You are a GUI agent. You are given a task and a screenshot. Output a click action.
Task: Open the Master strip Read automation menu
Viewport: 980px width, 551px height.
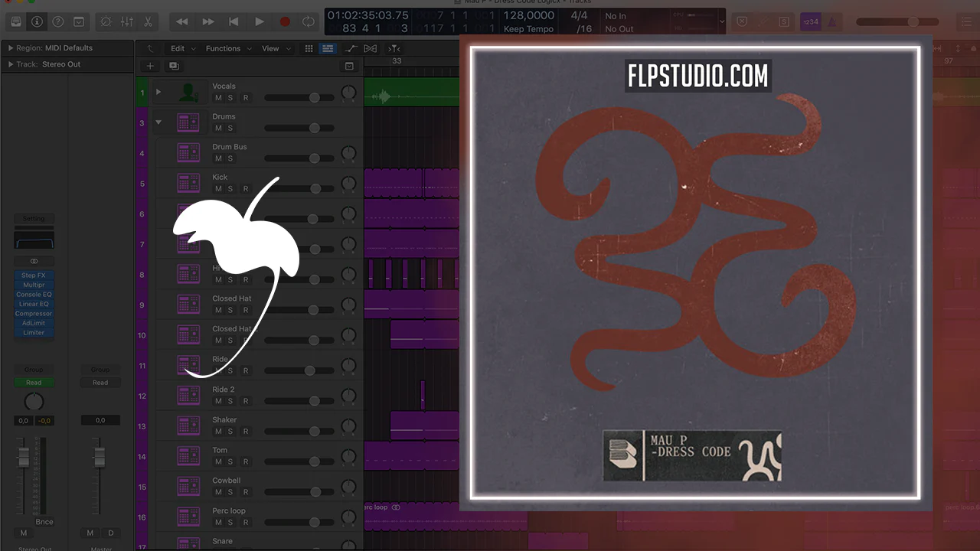coord(100,383)
